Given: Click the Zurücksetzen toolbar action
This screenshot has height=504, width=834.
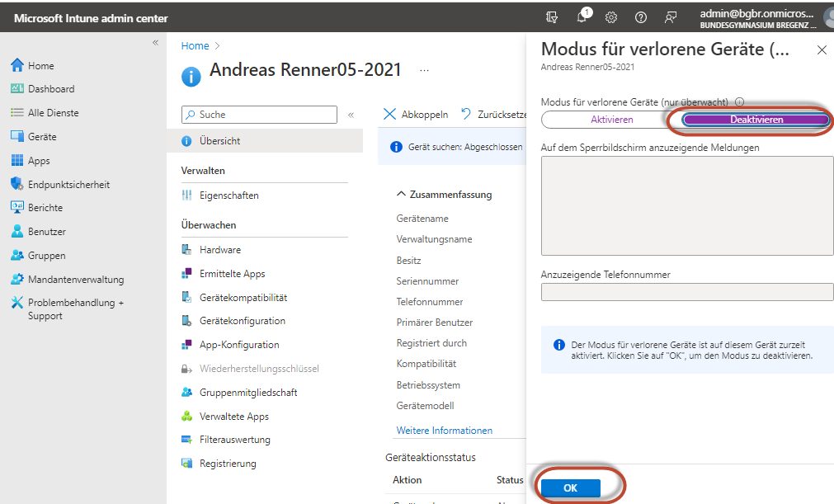Looking at the screenshot, I should (x=493, y=115).
